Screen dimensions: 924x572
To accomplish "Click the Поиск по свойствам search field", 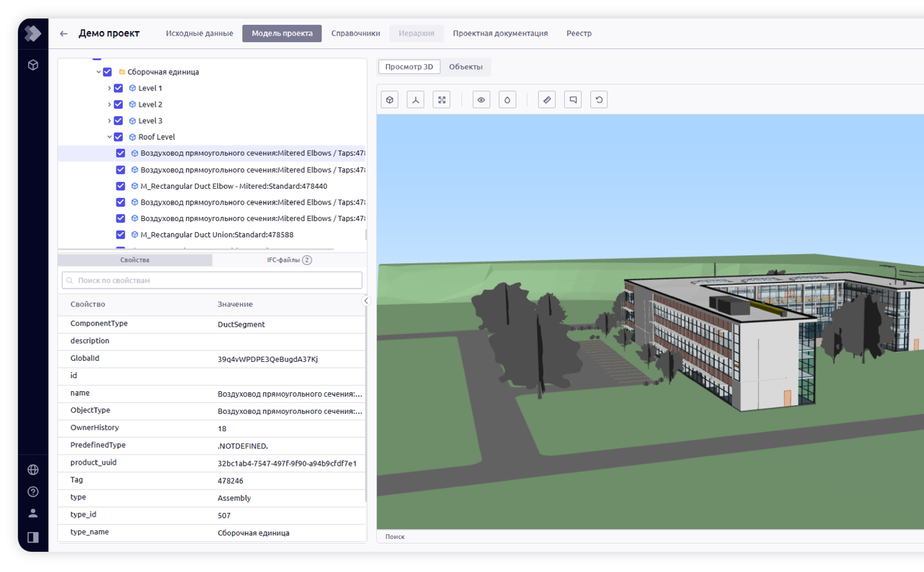I will [212, 280].
